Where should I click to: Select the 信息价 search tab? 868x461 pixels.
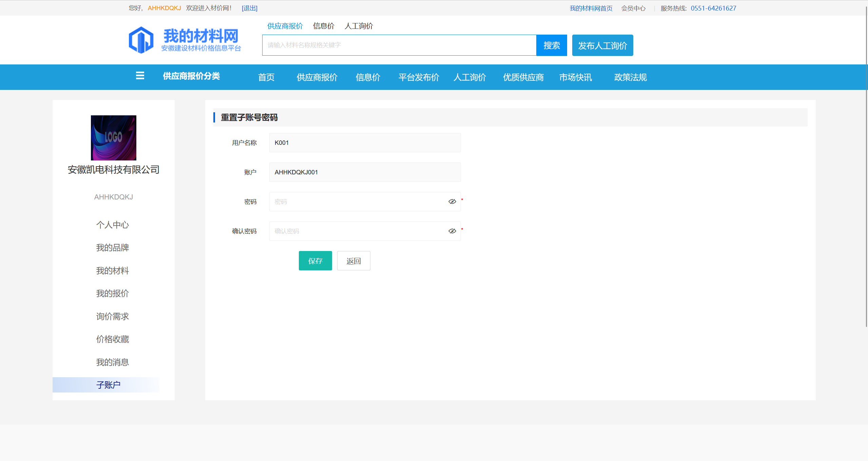323,26
